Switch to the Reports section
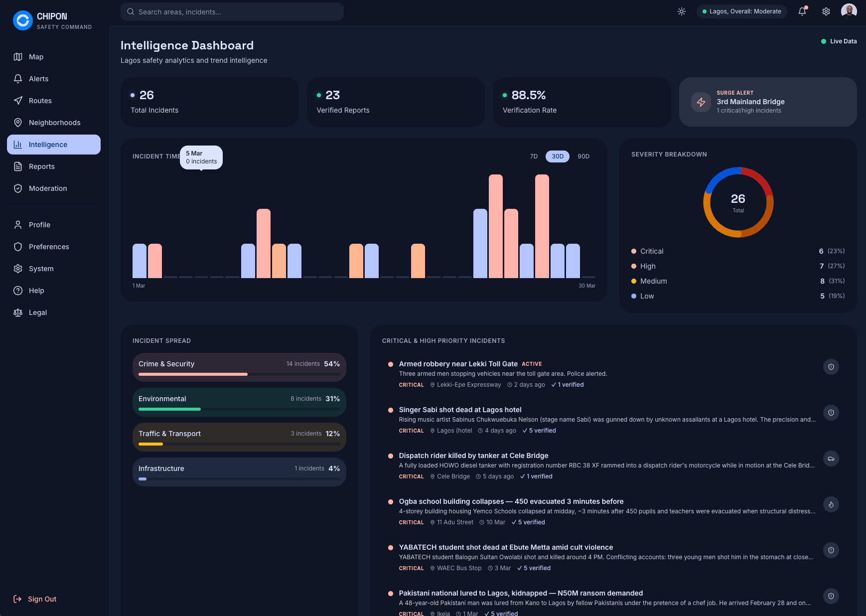Image resolution: width=866 pixels, height=616 pixels. pyautogui.click(x=42, y=166)
